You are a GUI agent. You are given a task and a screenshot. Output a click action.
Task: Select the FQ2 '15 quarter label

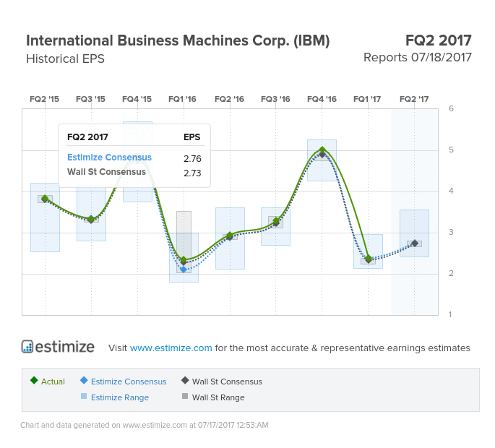[x=44, y=99]
